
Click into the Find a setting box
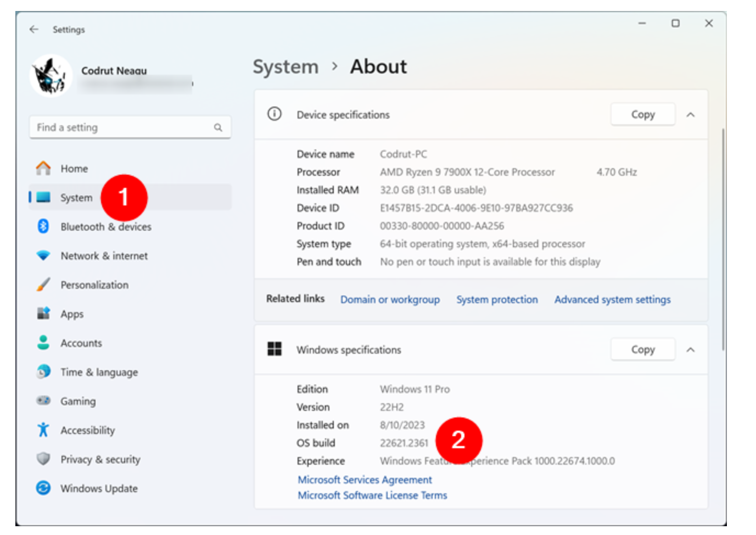[130, 127]
